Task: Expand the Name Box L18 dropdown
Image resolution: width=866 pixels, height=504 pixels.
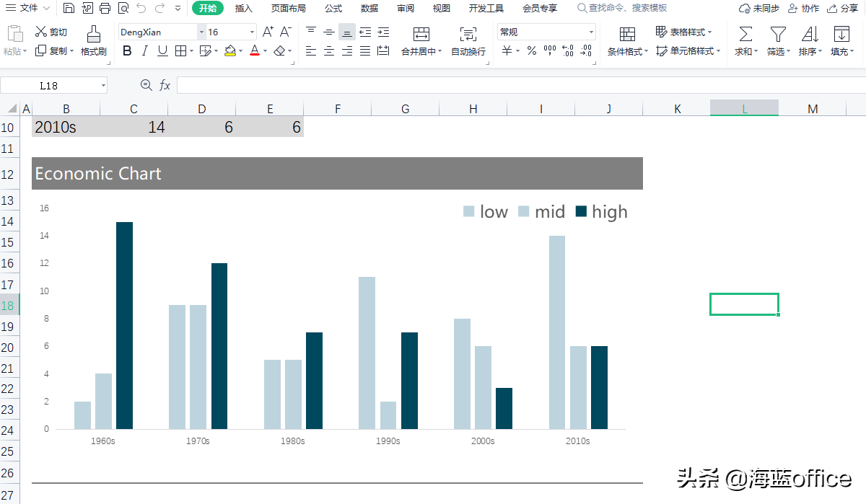Action: 103,86
